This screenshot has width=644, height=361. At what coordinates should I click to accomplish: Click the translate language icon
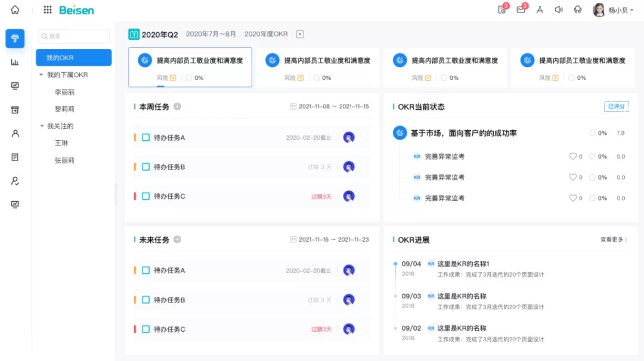(x=540, y=10)
